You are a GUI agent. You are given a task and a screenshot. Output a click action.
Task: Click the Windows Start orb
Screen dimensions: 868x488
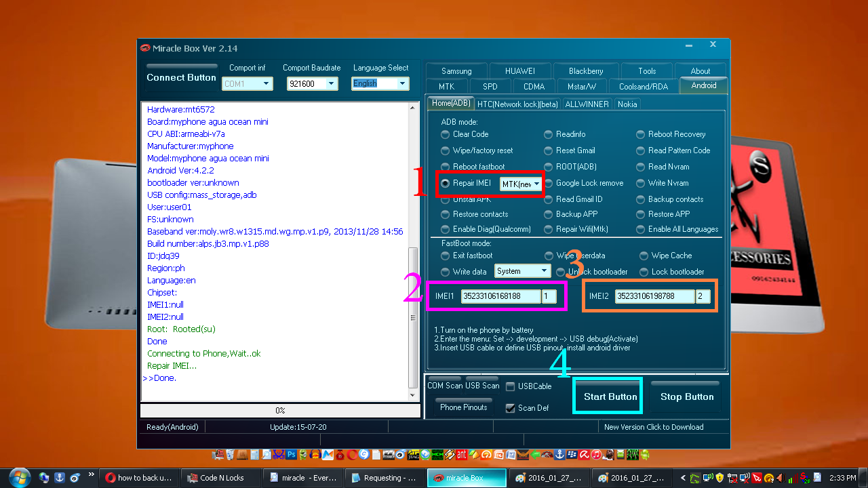(x=19, y=477)
